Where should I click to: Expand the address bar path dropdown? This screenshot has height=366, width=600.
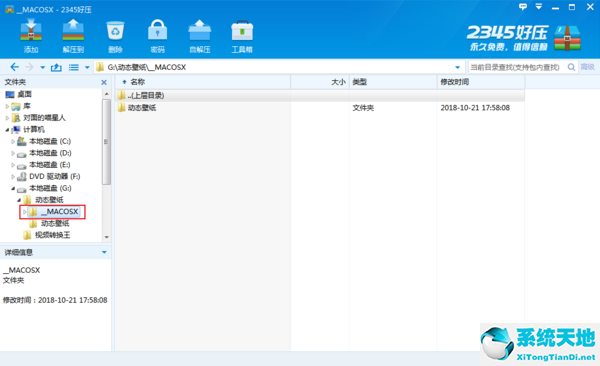[x=457, y=68]
